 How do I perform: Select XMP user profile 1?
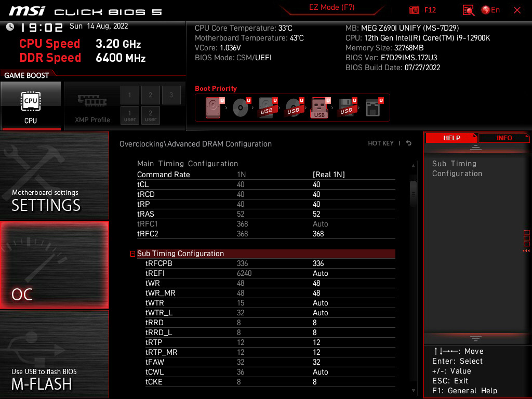point(129,115)
